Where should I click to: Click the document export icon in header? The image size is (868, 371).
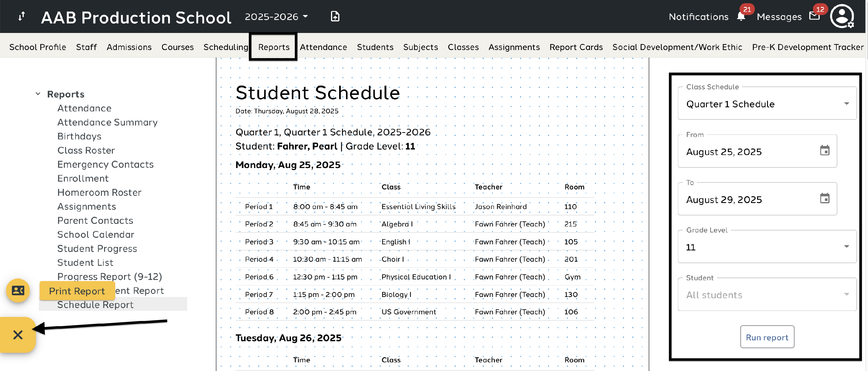[335, 16]
